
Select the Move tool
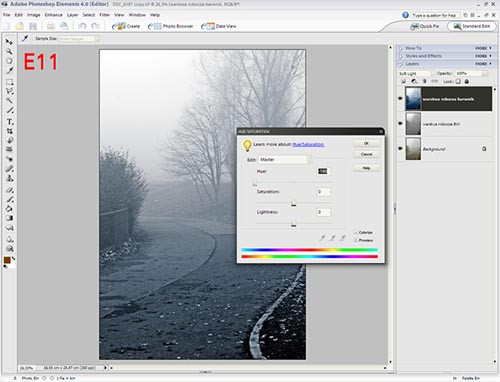(x=9, y=42)
